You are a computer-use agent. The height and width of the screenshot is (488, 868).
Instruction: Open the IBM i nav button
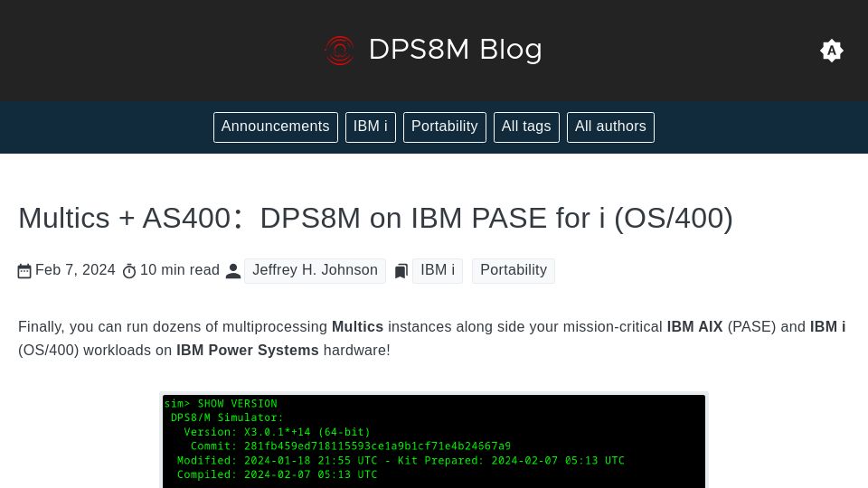tap(371, 127)
